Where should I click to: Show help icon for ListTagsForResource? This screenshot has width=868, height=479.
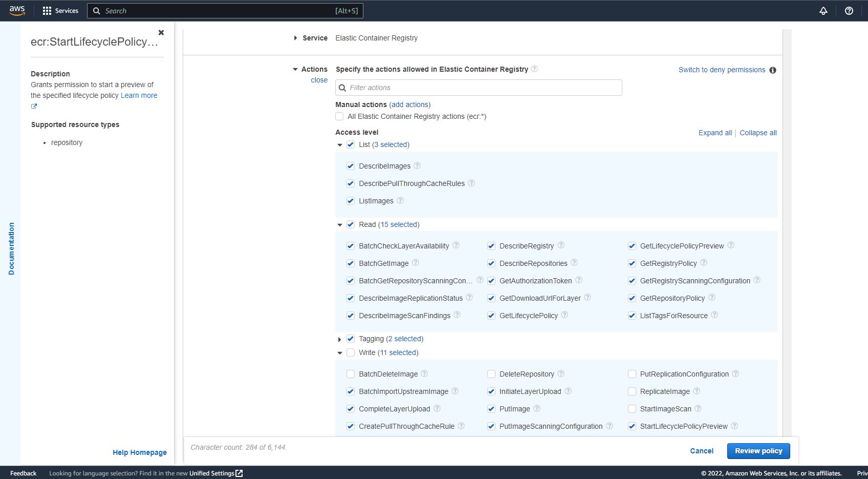714,315
